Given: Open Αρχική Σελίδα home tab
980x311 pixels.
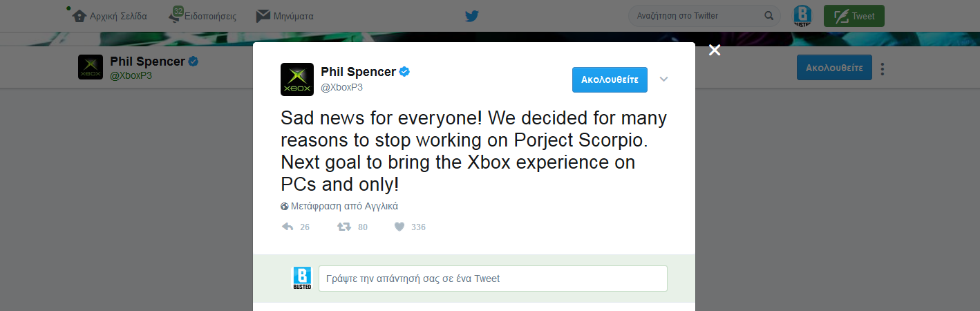Looking at the screenshot, I should [x=109, y=16].
